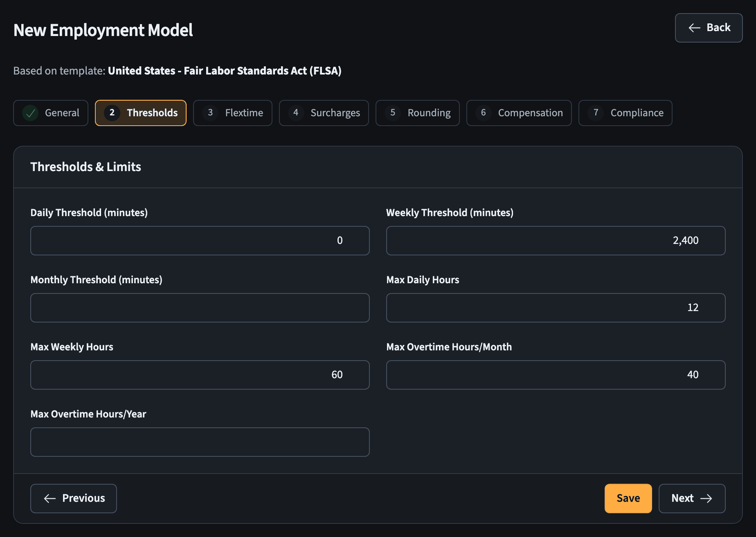Edit the Max Daily Hours field
Viewport: 756px width, 537px height.
(556, 308)
